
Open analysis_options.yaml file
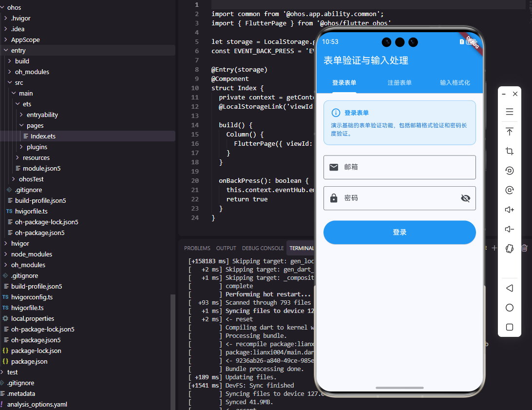click(37, 404)
